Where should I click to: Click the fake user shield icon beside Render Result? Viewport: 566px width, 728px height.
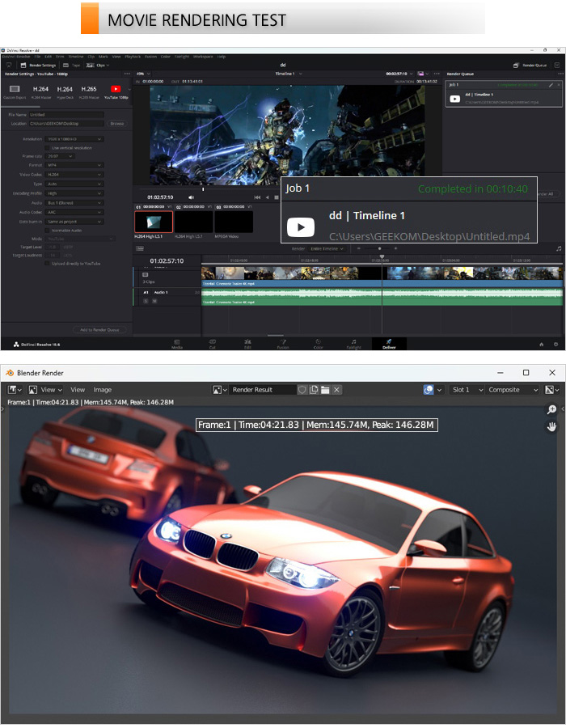[302, 390]
